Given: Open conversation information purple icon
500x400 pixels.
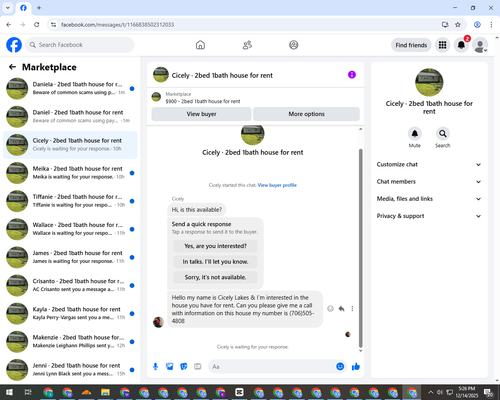Looking at the screenshot, I should (352, 75).
